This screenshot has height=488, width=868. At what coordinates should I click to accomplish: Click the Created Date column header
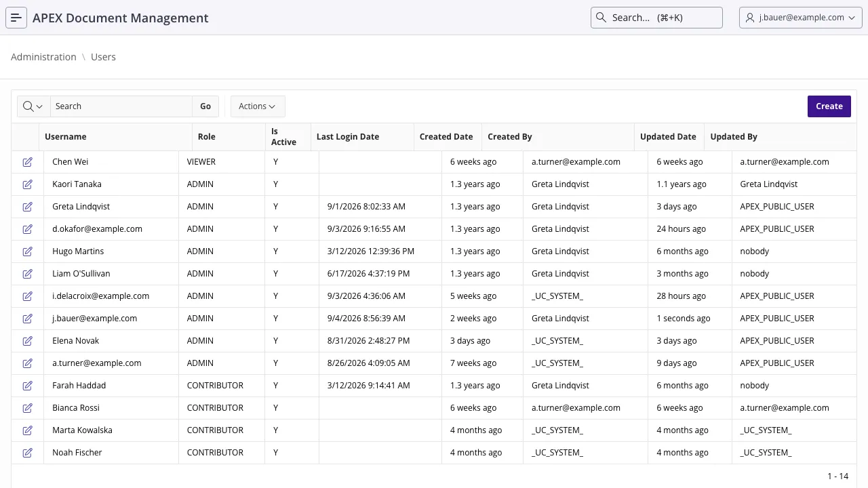click(446, 137)
